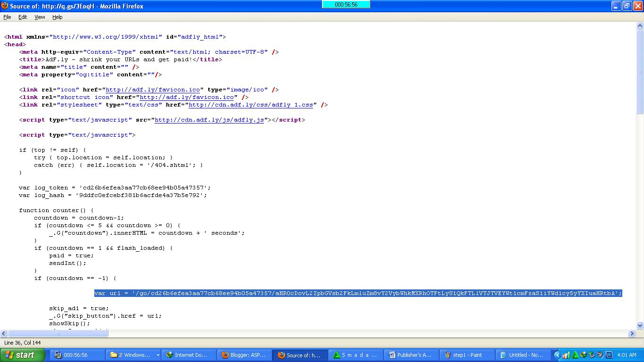Click the Firefox icon in the title bar

(x=5, y=6)
